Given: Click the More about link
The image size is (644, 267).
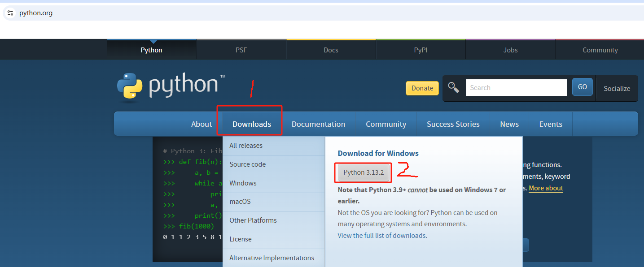Looking at the screenshot, I should tap(546, 188).
